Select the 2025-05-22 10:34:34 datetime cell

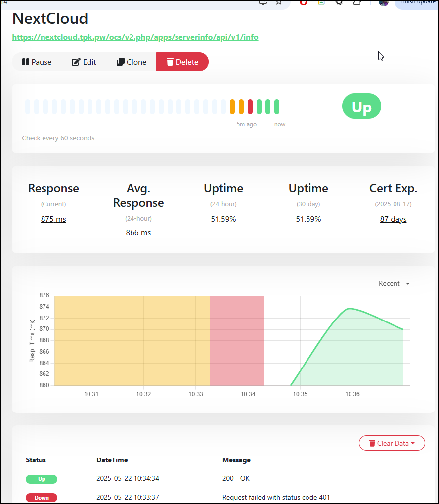click(x=128, y=479)
